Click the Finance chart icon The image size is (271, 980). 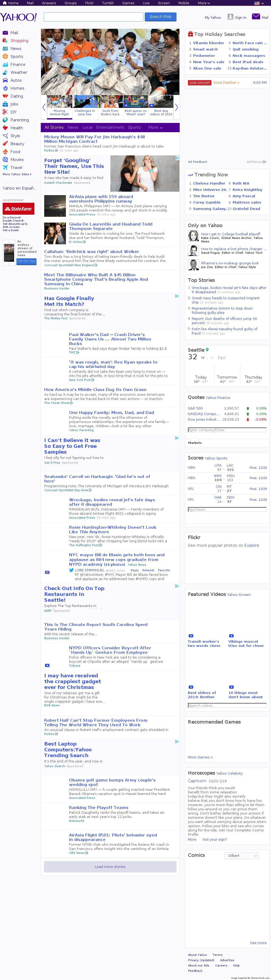pyautogui.click(x=5, y=64)
